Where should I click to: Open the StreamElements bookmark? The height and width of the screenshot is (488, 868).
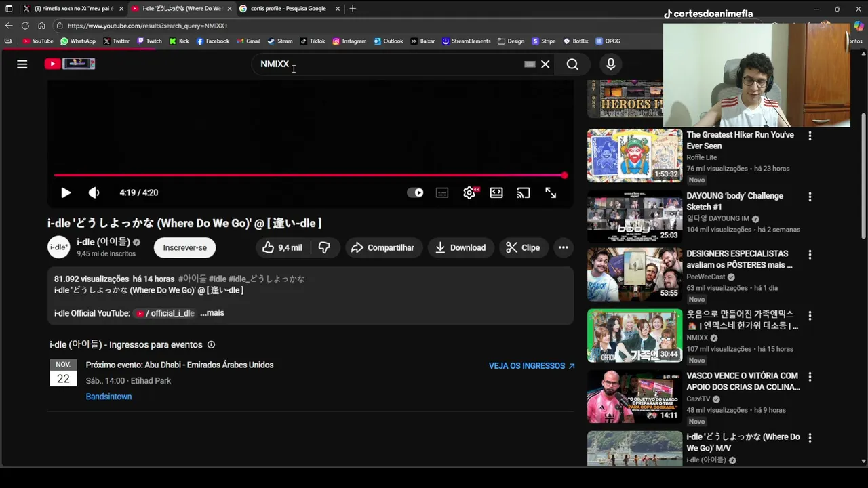(x=466, y=41)
